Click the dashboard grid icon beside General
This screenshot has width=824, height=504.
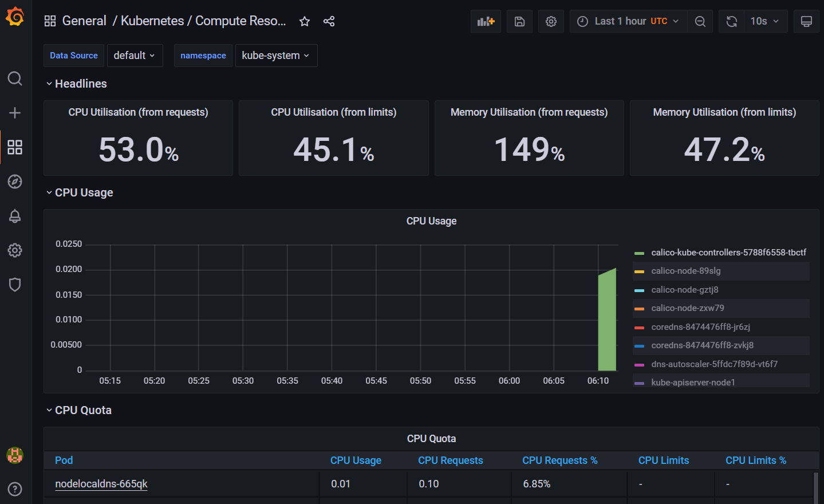click(50, 21)
